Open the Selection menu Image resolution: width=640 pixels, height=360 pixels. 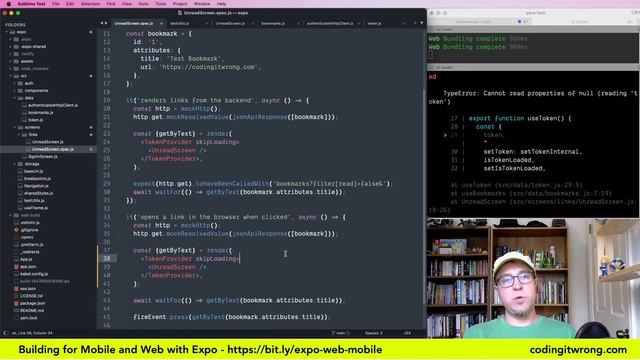pos(90,4)
